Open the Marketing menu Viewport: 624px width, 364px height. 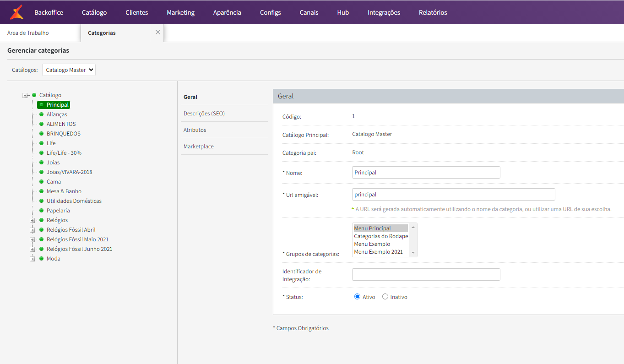(180, 12)
